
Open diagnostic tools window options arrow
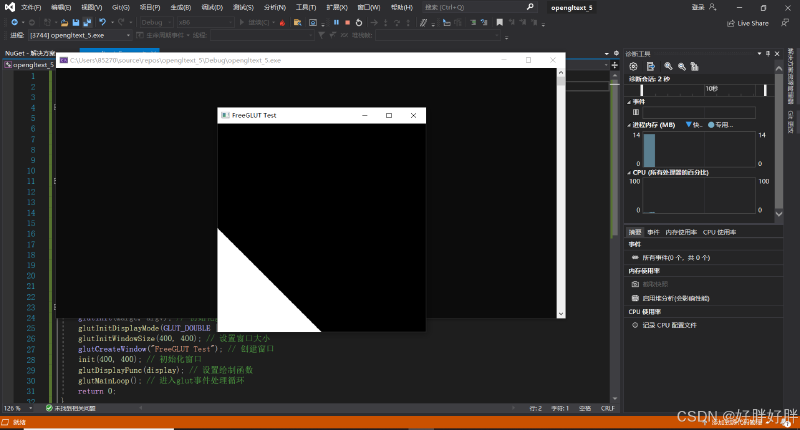click(759, 54)
